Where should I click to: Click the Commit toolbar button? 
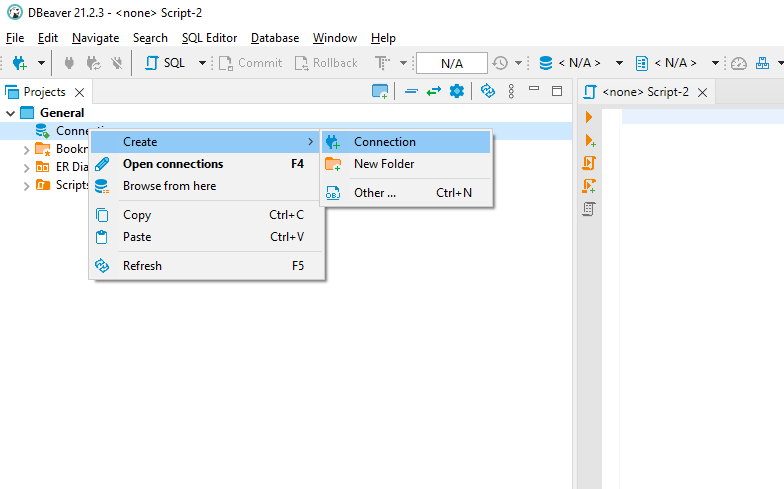click(x=250, y=63)
